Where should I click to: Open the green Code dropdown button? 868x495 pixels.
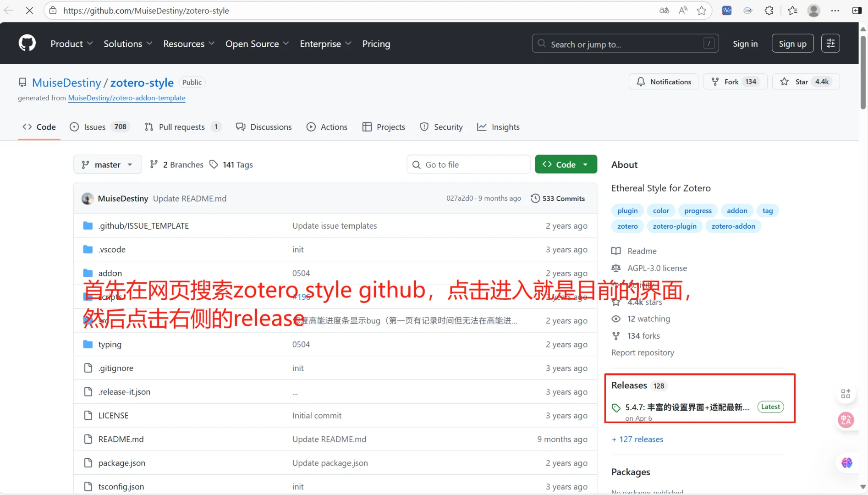[x=566, y=165]
